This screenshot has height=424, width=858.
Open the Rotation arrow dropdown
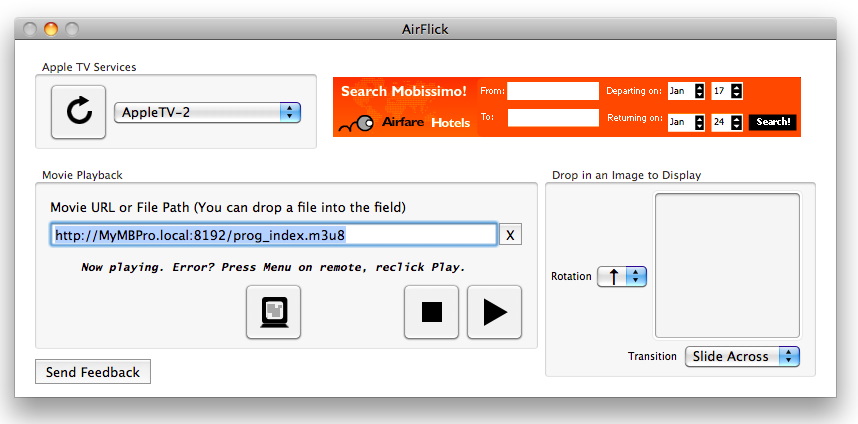pyautogui.click(x=622, y=276)
